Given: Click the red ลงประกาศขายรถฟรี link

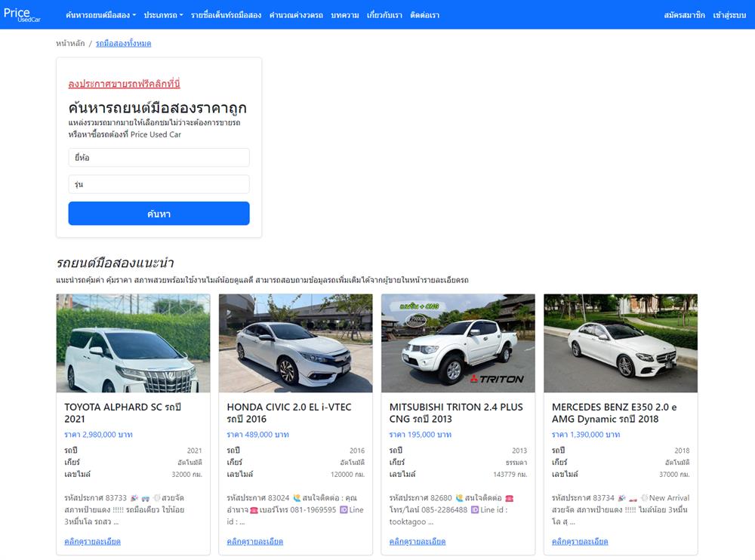Looking at the screenshot, I should pos(124,84).
